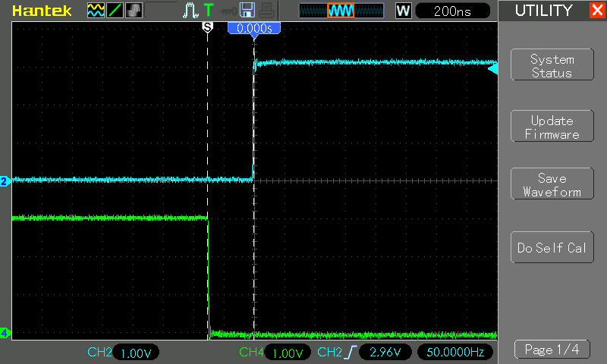Start Do Self Cal
Image resolution: width=607 pixels, height=364 pixels.
[x=552, y=247]
